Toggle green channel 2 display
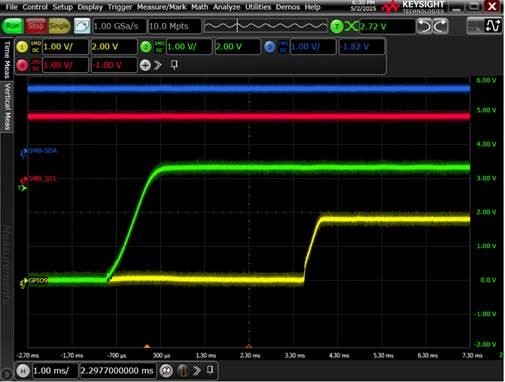Image resolution: width=505 pixels, height=382 pixels. (146, 47)
